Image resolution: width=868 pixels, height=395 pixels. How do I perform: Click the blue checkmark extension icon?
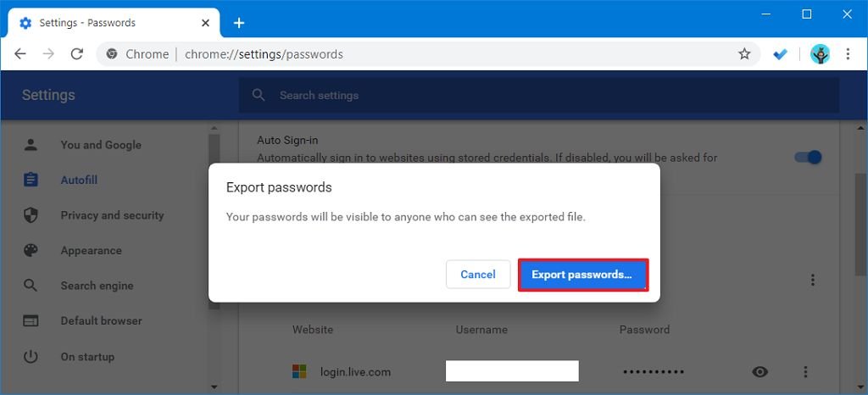781,54
